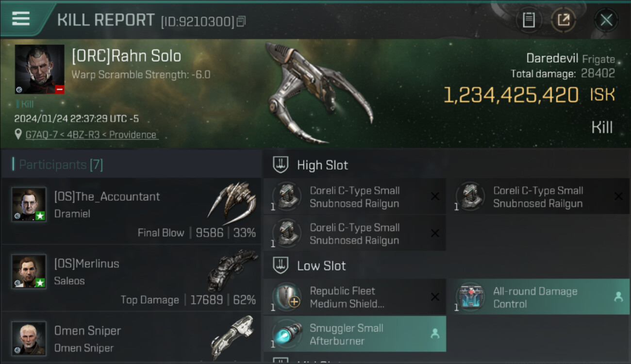Open the clipboard report icon

[529, 20]
